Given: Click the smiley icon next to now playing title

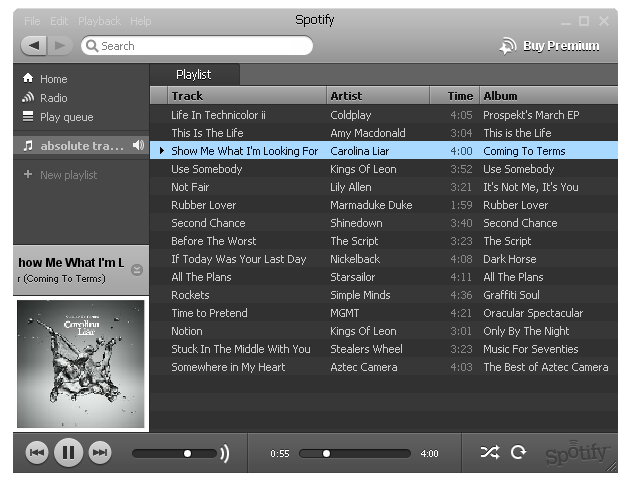Looking at the screenshot, I should tap(137, 270).
